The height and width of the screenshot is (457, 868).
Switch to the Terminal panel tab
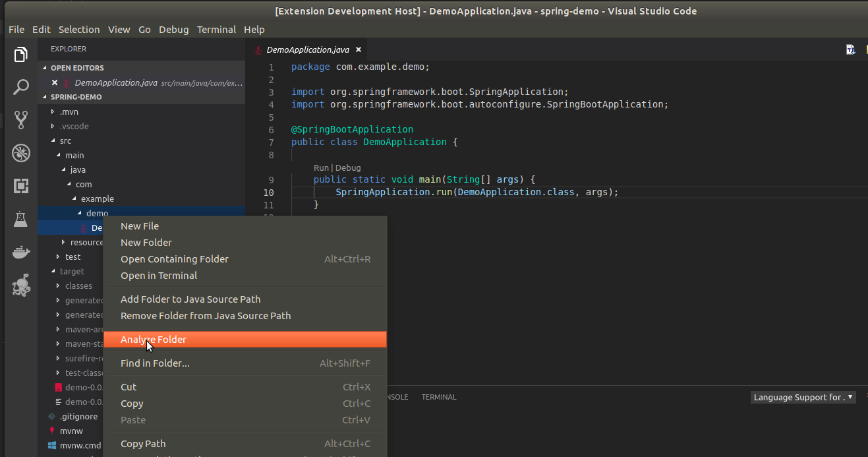[x=438, y=397]
